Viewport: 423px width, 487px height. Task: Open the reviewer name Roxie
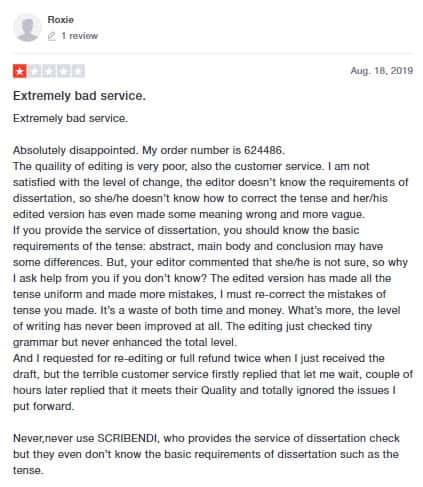[61, 20]
